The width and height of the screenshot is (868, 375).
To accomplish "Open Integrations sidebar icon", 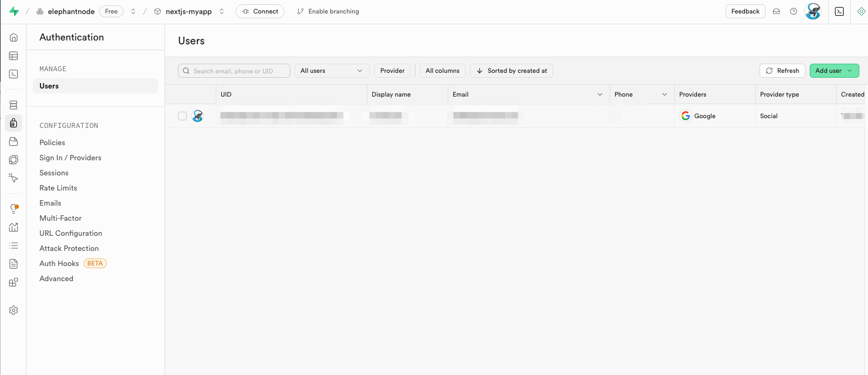I will 13,282.
